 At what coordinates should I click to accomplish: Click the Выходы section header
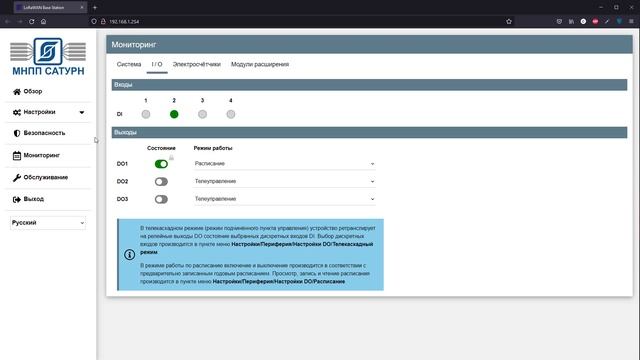point(369,132)
